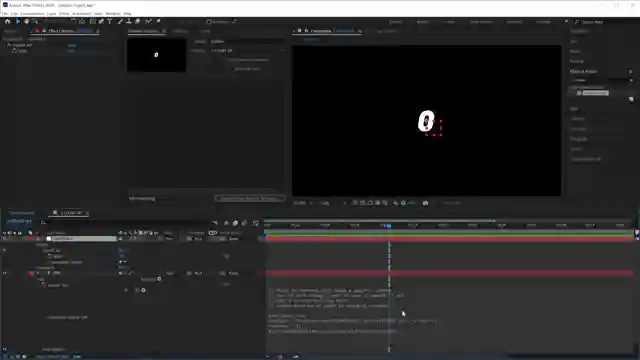Select the Puppet Pin tool

(x=158, y=22)
